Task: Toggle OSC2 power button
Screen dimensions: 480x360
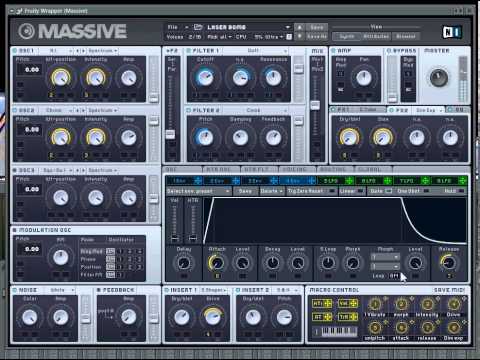Action: (x=15, y=110)
